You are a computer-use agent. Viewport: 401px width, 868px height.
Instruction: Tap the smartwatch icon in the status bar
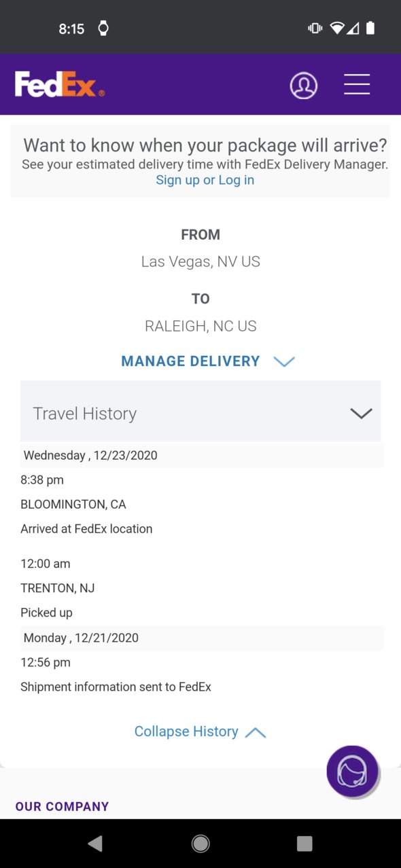pyautogui.click(x=103, y=28)
